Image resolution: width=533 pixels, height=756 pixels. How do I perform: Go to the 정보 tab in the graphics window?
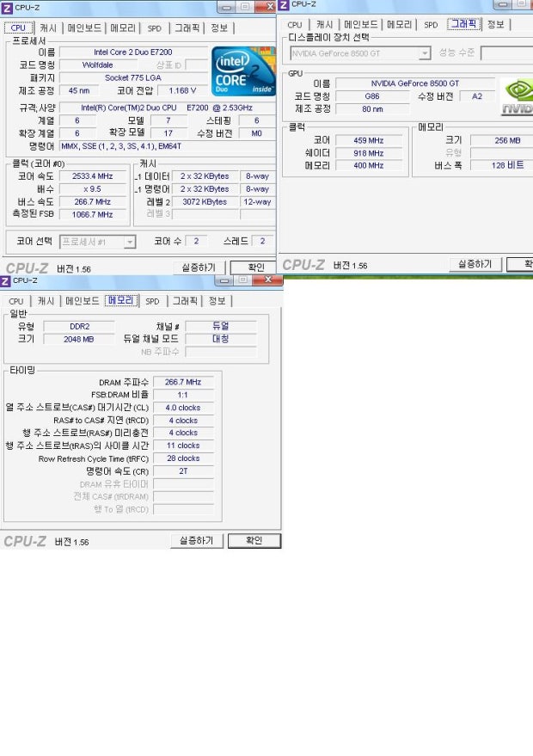pyautogui.click(x=496, y=25)
